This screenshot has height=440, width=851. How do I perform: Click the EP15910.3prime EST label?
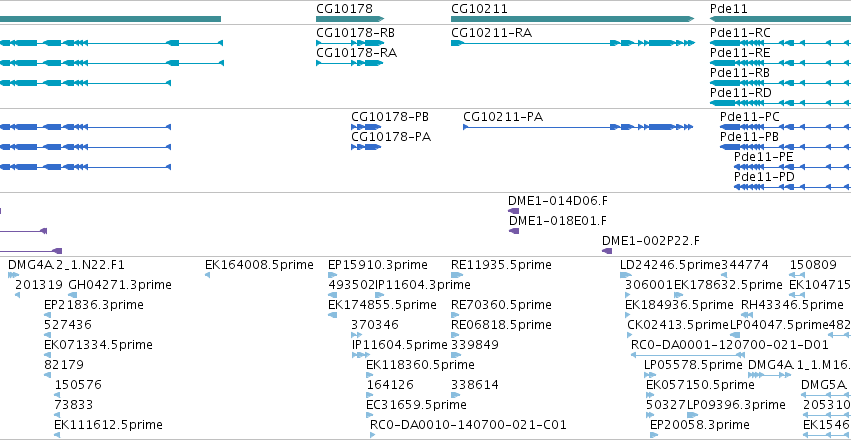[x=378, y=265]
